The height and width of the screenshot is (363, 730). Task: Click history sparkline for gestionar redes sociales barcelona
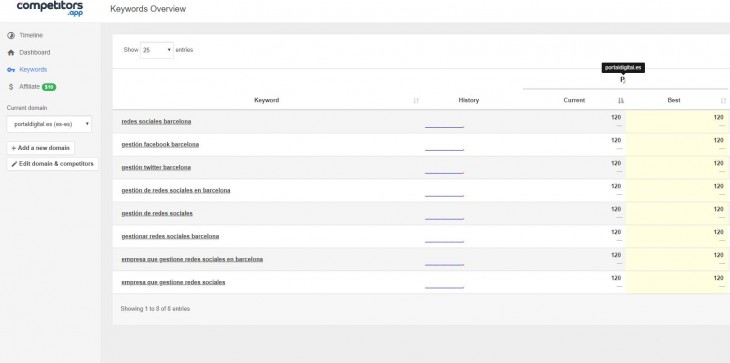pyautogui.click(x=445, y=241)
